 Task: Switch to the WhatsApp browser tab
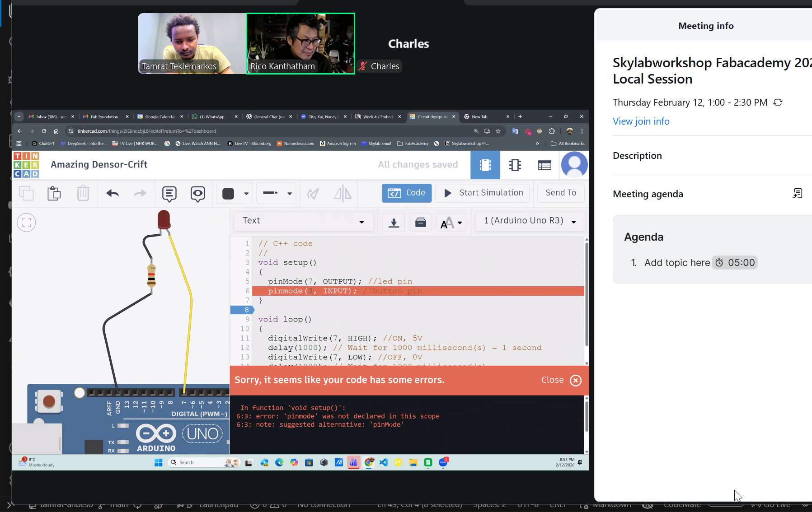(x=214, y=116)
